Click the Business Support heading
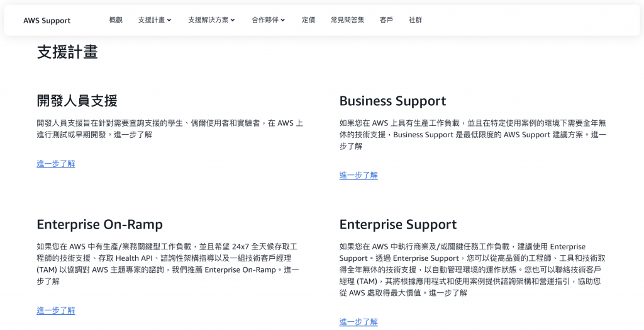 click(392, 101)
